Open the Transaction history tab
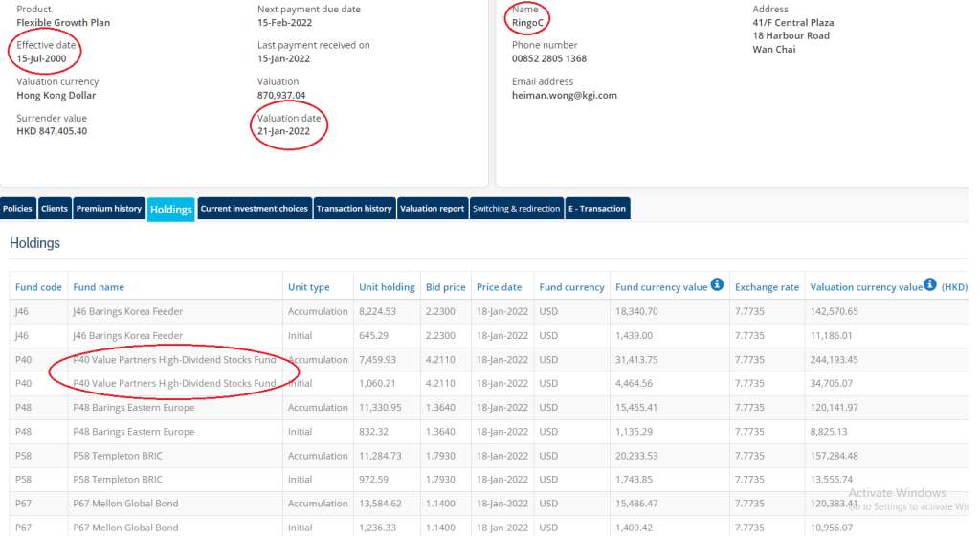 tap(354, 209)
